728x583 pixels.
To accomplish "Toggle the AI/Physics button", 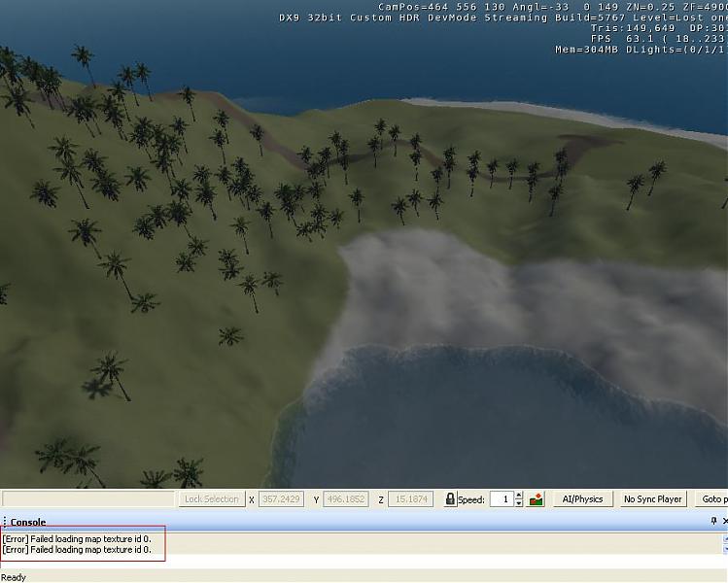I will tap(582, 499).
